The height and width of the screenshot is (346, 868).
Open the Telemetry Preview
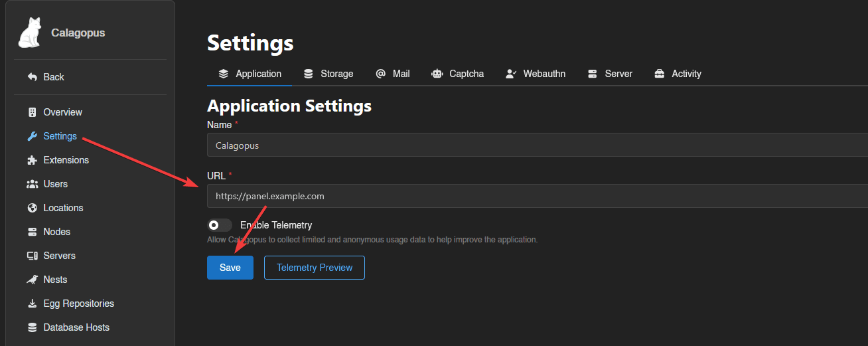click(x=315, y=268)
